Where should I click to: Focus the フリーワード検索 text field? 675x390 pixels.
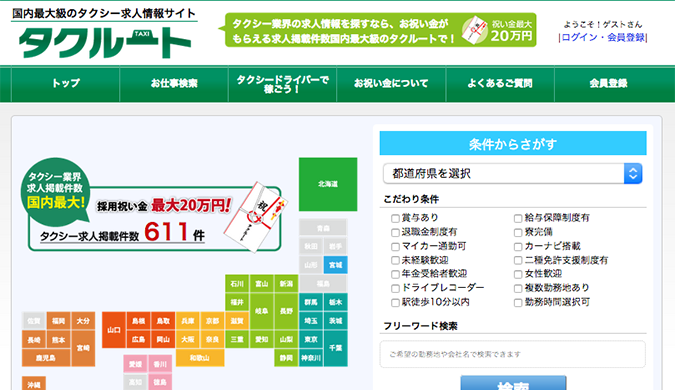(x=512, y=354)
